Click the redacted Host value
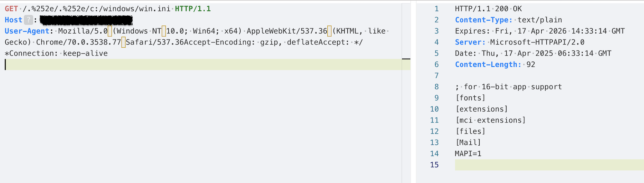Viewport: 644px width, 183px height. coord(86,20)
